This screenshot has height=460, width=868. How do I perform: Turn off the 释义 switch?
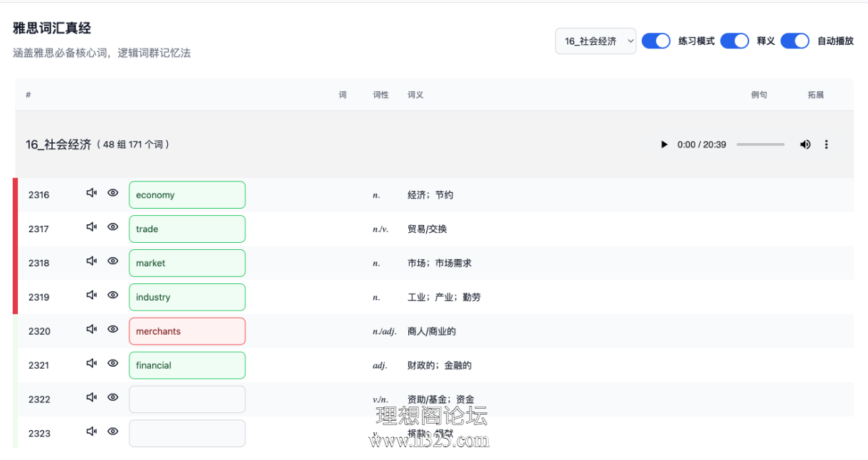coord(735,41)
